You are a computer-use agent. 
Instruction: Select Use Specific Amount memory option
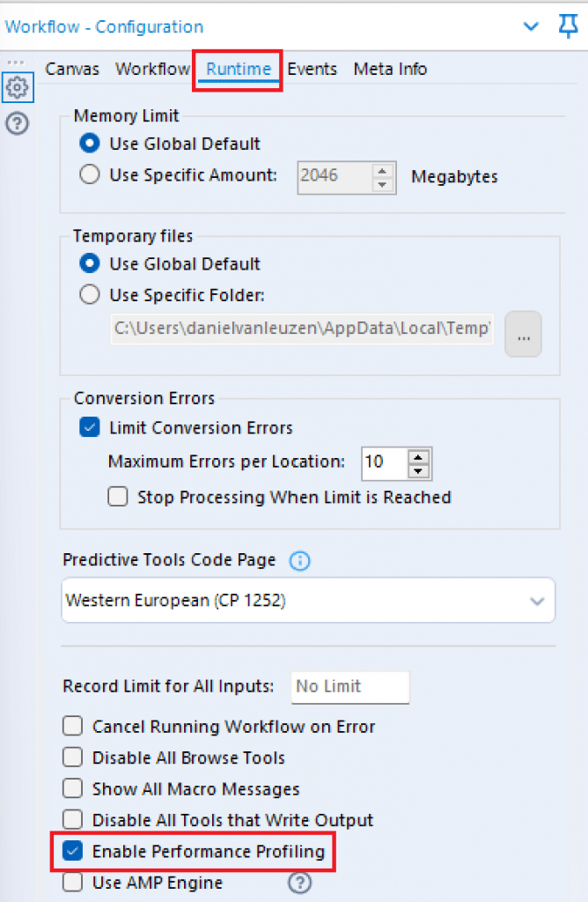tap(90, 175)
